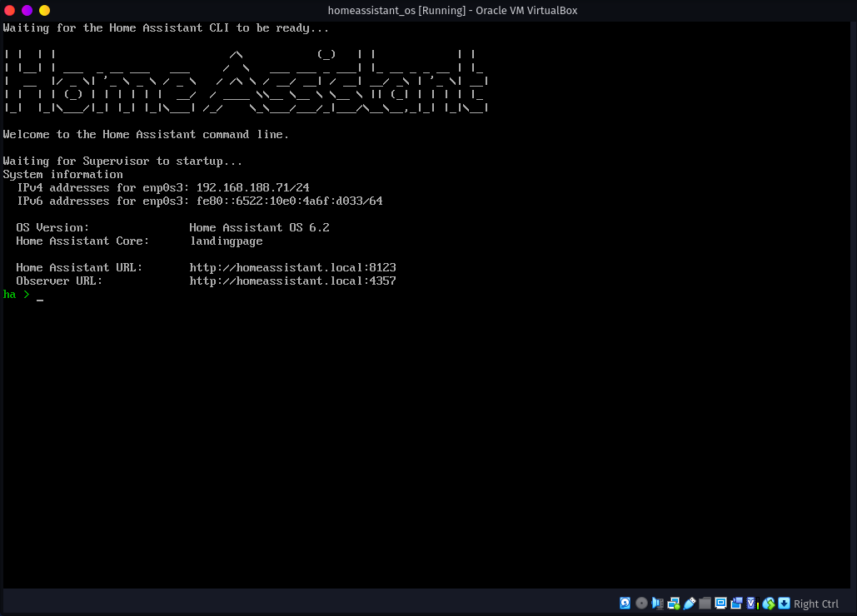857x616 pixels.
Task: Click the virtual display monitor icon
Action: pyautogui.click(x=721, y=604)
